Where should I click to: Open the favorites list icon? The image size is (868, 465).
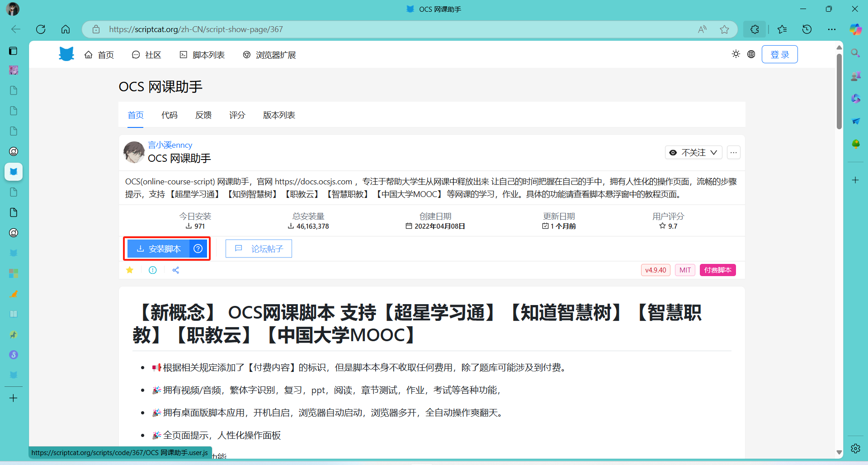tap(782, 29)
